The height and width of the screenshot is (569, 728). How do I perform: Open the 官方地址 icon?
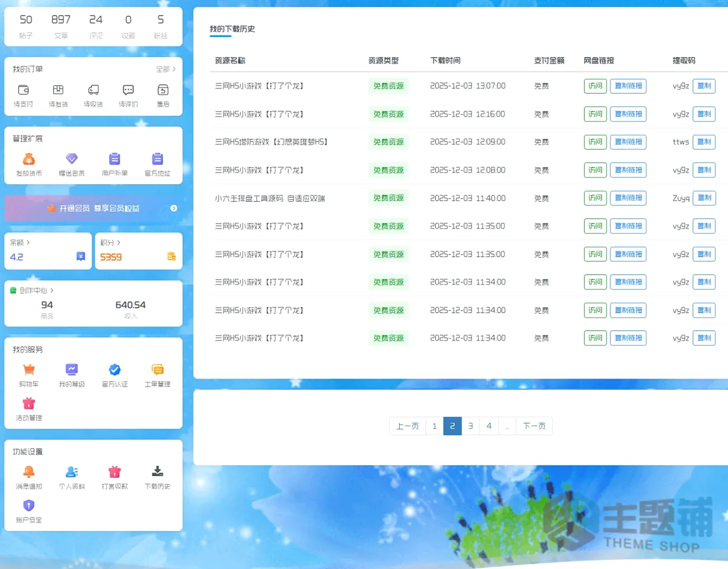tap(157, 159)
